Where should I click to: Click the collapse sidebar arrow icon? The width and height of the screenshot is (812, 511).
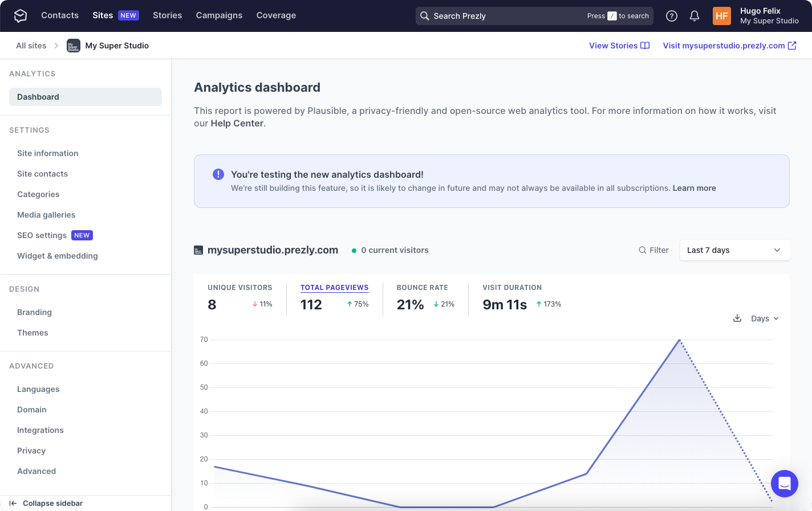[13, 503]
